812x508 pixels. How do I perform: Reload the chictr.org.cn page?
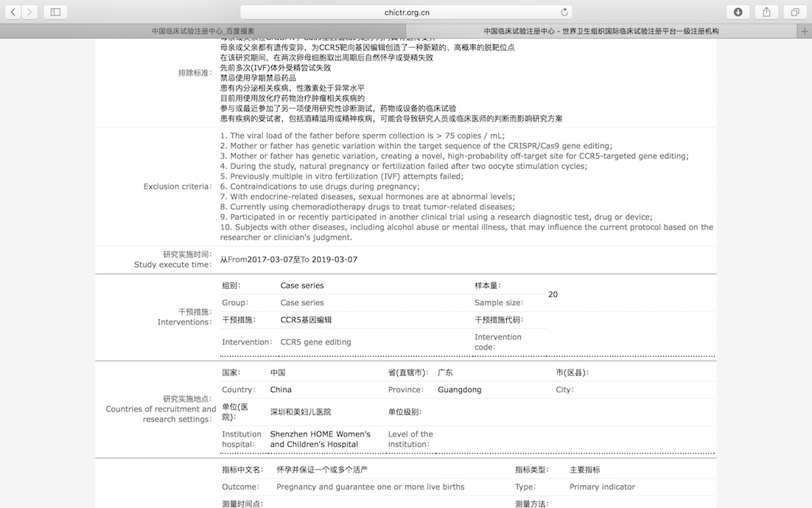[x=564, y=12]
